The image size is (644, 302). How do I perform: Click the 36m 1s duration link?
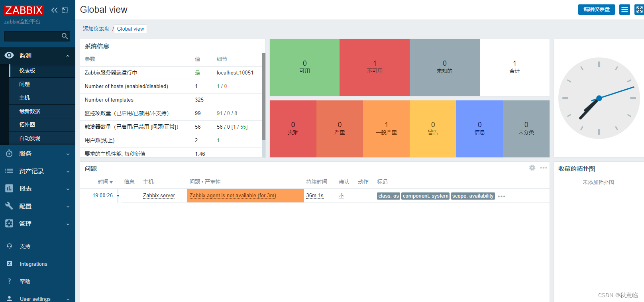tap(315, 195)
